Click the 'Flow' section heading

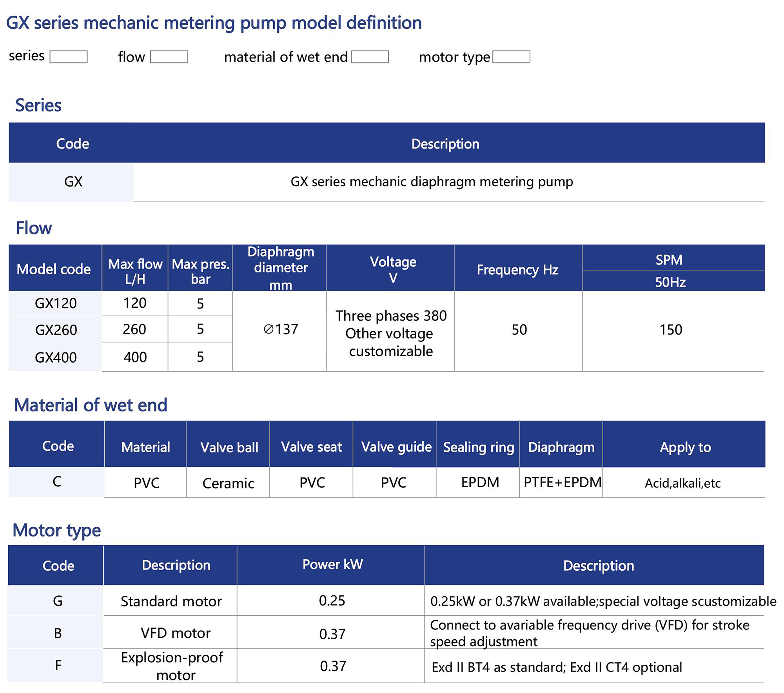(x=34, y=228)
